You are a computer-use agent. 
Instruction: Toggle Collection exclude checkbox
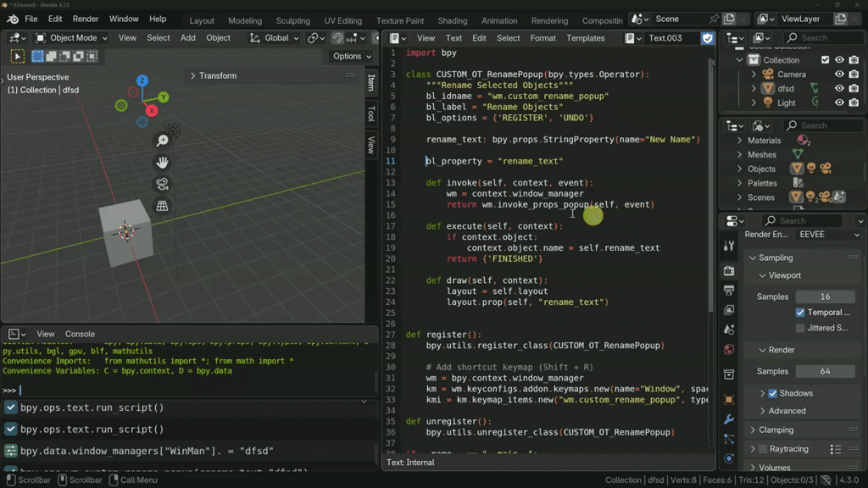826,60
